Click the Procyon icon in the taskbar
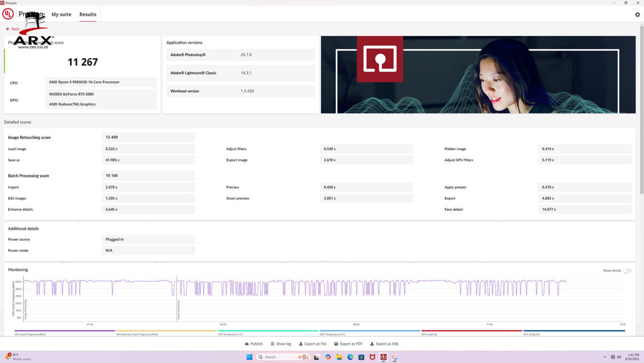Image resolution: width=644 pixels, height=363 pixels. [x=383, y=357]
